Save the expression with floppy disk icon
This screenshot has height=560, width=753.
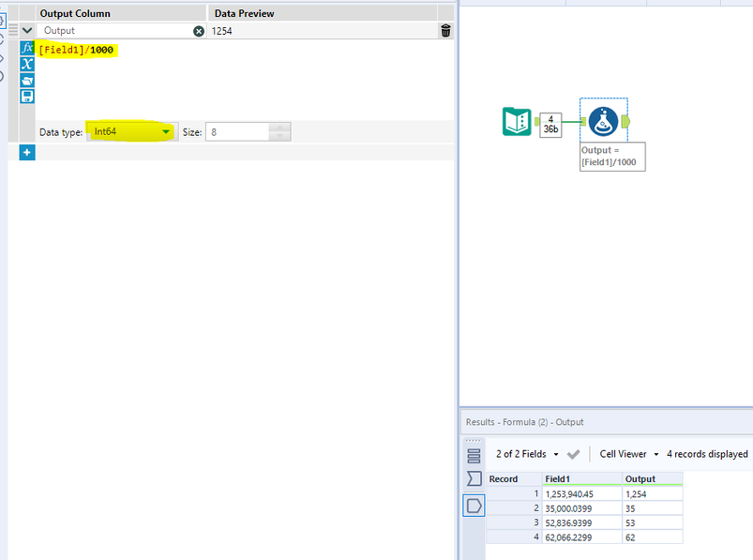(x=27, y=97)
